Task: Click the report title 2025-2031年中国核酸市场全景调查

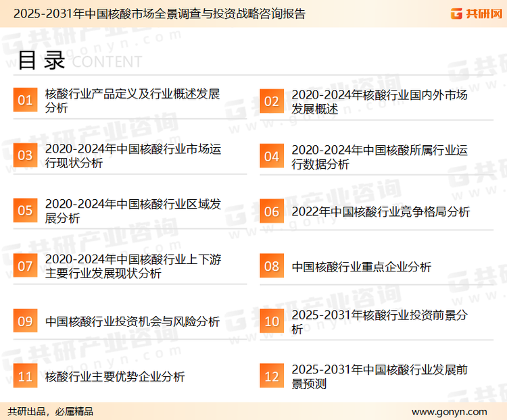Action: tap(160, 14)
